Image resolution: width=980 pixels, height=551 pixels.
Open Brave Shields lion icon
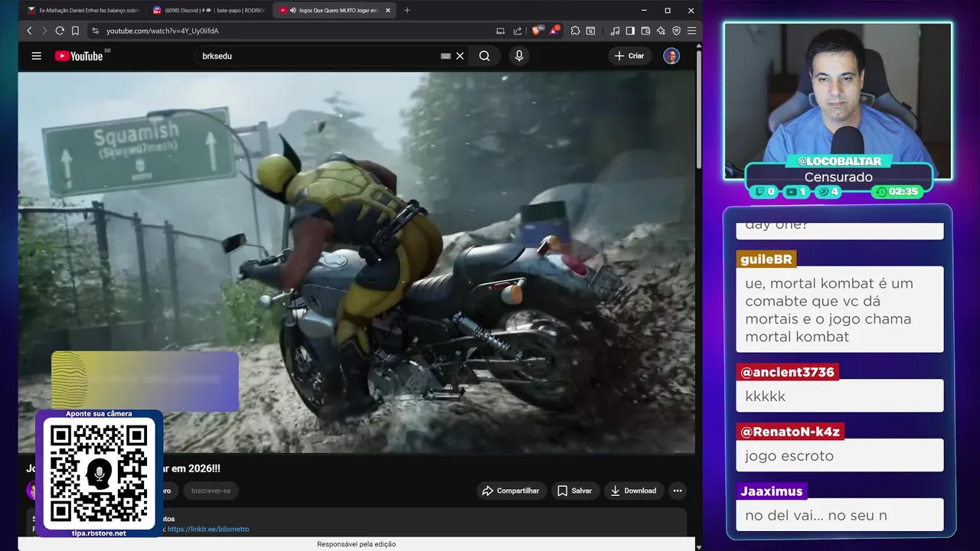537,31
